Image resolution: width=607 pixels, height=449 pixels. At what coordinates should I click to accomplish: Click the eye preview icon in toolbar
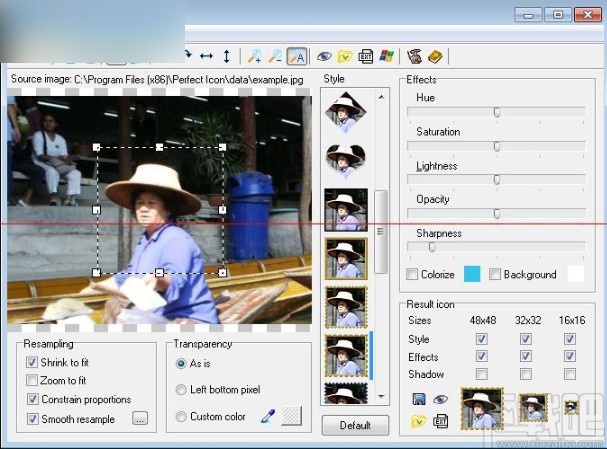[x=324, y=57]
